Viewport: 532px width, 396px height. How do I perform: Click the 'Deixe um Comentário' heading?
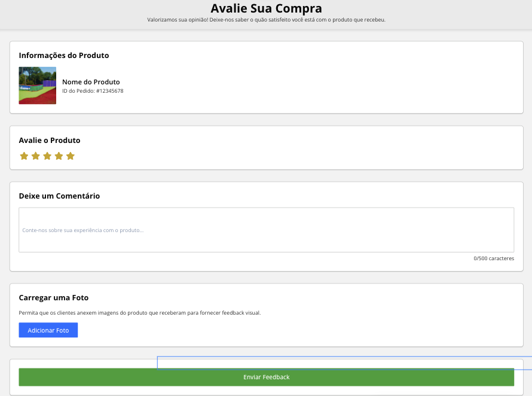[59, 196]
